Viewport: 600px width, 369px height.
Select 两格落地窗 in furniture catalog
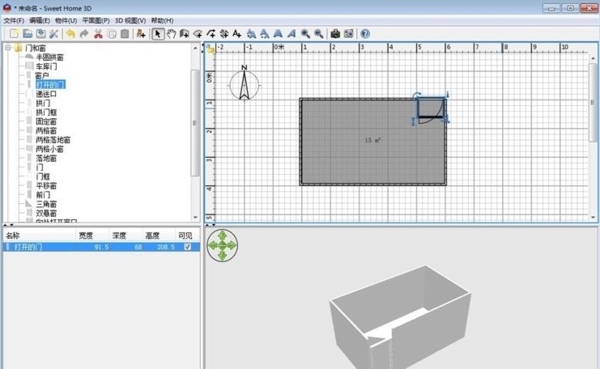[53, 140]
